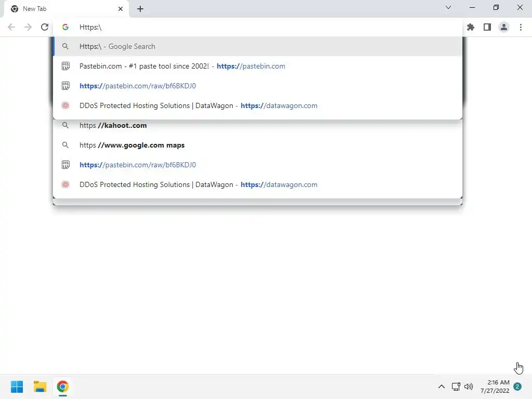Select first pastebin.com/raw/bf6BKDJ0 suggestion
The height and width of the screenshot is (399, 532).
coord(258,86)
